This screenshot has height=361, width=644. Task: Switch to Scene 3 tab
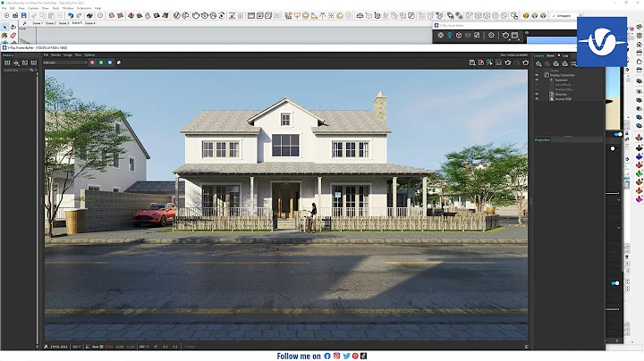pyautogui.click(x=64, y=23)
